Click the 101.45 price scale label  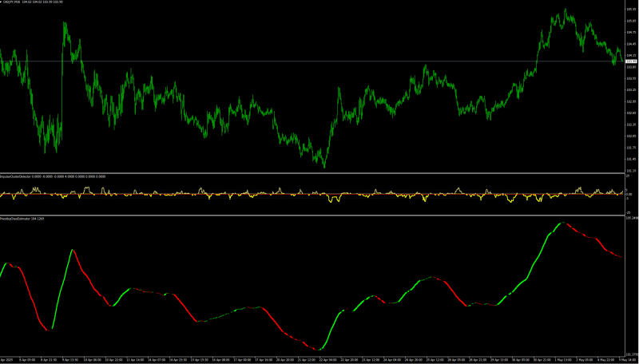point(631,159)
